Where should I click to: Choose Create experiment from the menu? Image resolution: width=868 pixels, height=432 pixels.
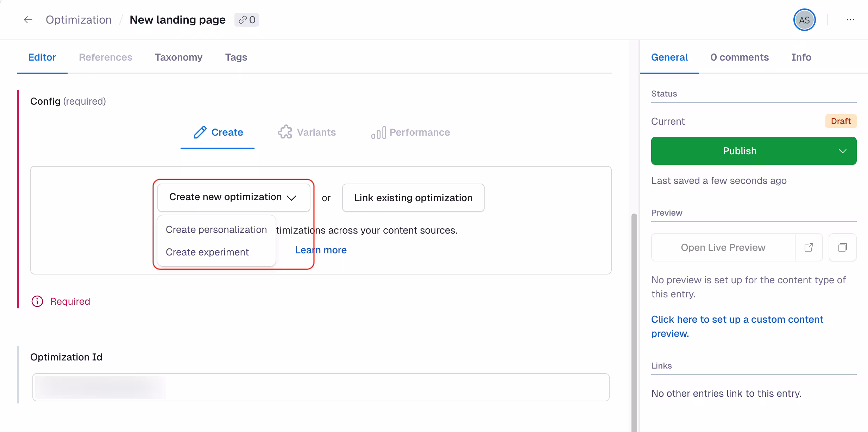216,252
